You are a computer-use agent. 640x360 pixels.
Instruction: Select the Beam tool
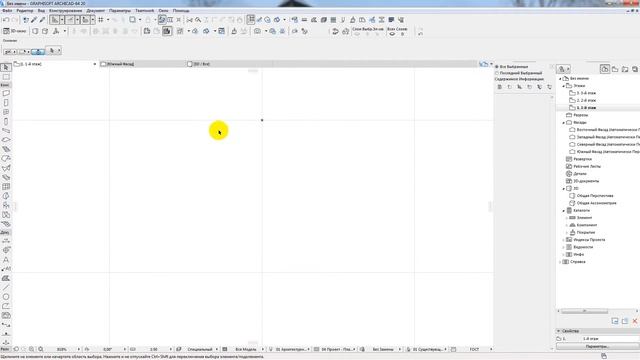tap(6, 131)
